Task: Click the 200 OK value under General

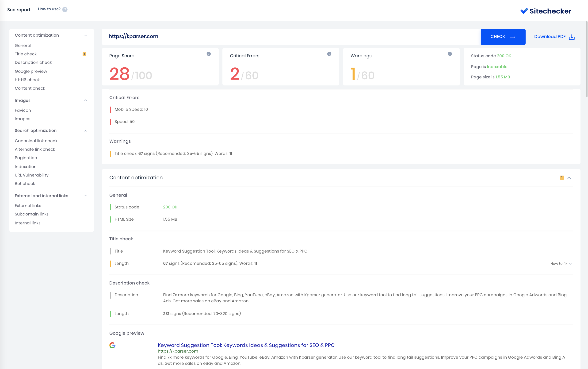Action: point(170,207)
